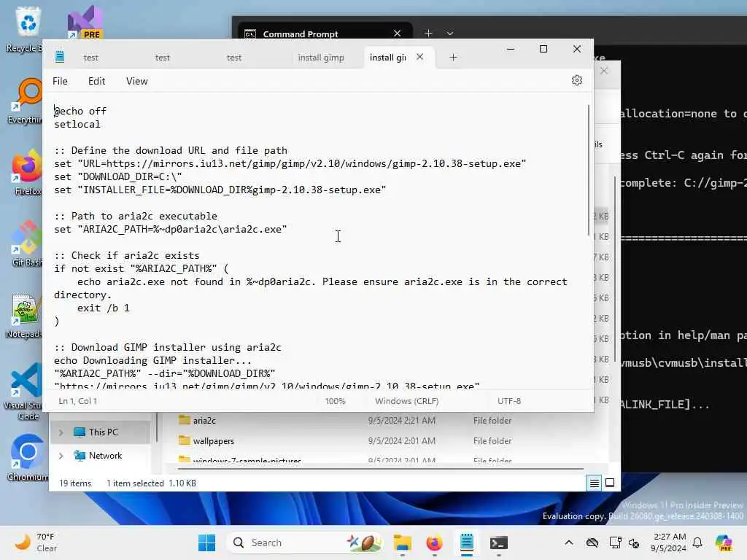This screenshot has height=560, width=747.
Task: Open clock and date 2:27 AM
Action: (x=668, y=542)
